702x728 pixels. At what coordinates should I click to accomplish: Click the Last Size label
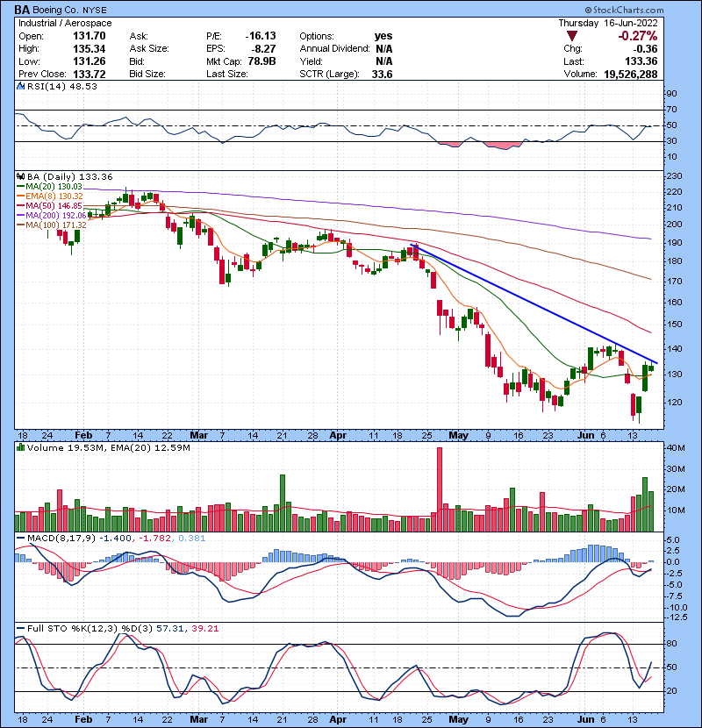click(x=226, y=75)
